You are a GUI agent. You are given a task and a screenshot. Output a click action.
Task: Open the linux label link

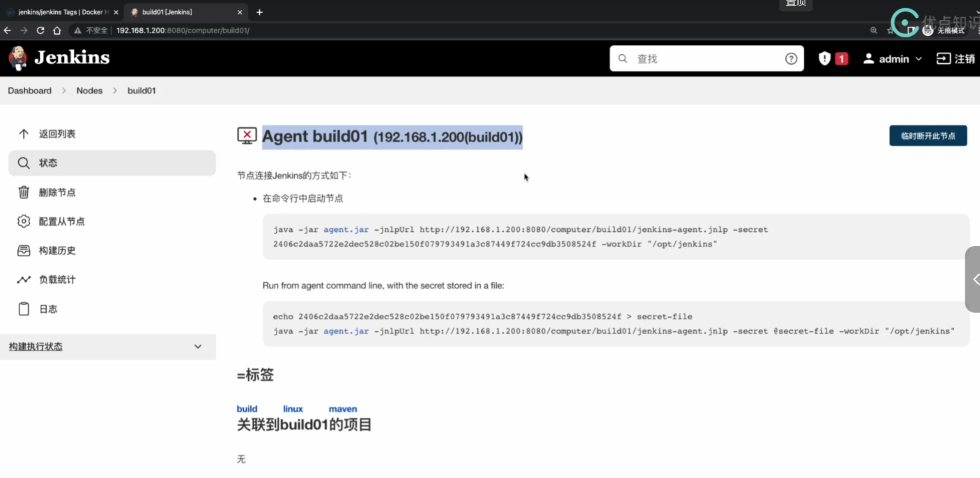(293, 409)
